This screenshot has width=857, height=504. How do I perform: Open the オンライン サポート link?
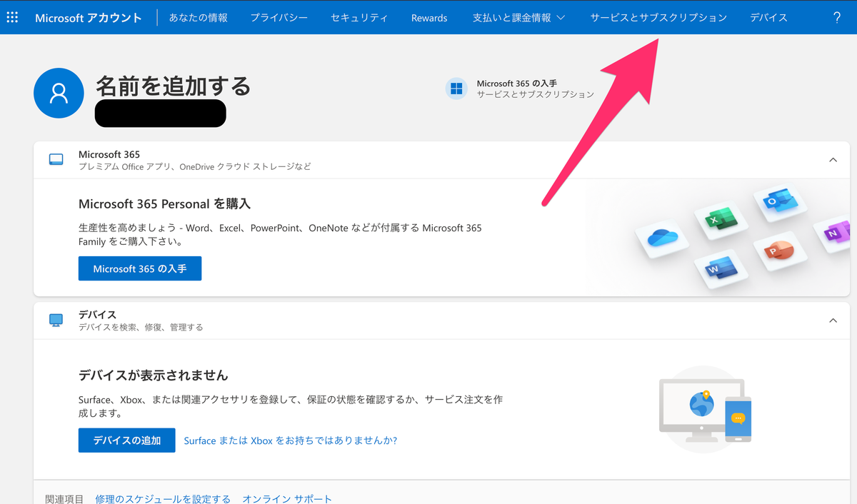[287, 499]
